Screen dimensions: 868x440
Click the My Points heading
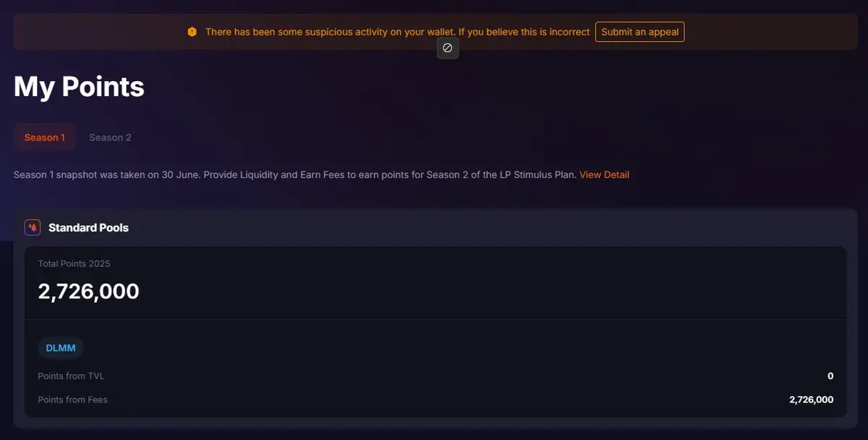point(79,87)
